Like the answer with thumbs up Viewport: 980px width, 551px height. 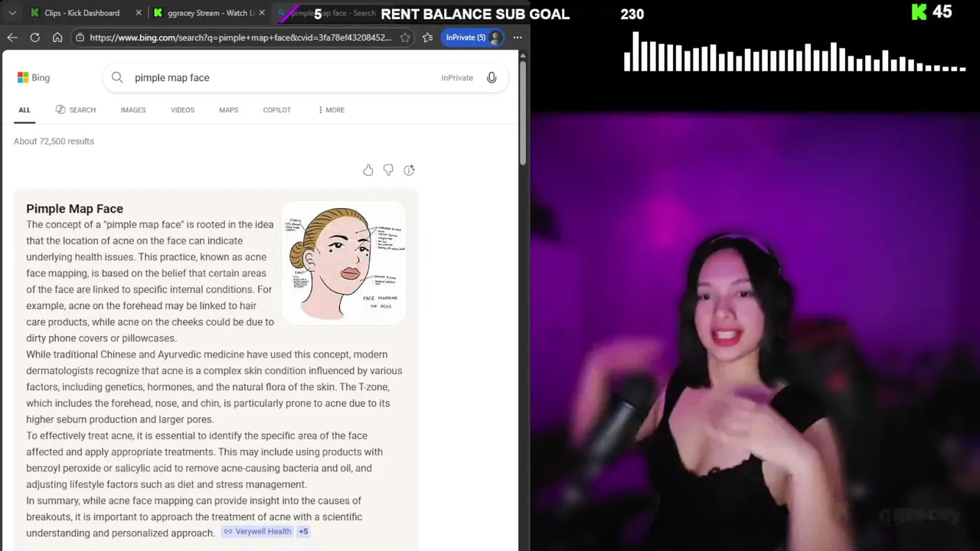click(368, 170)
